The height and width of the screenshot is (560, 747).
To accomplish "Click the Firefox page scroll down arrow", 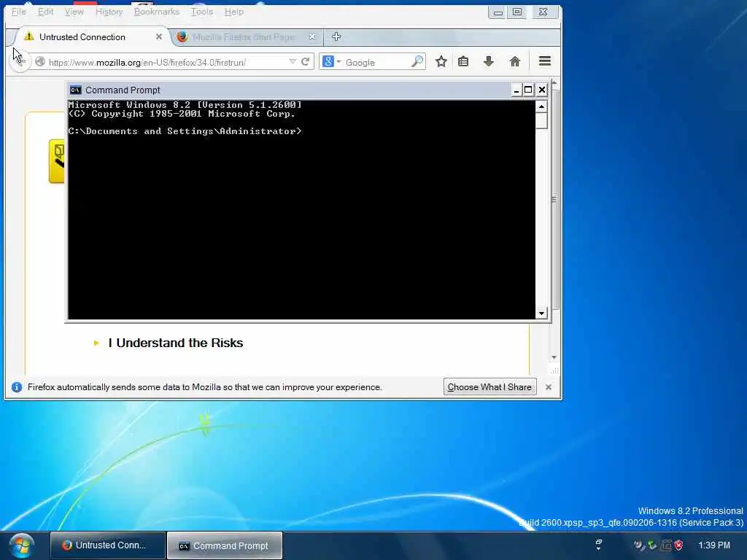I will [554, 357].
